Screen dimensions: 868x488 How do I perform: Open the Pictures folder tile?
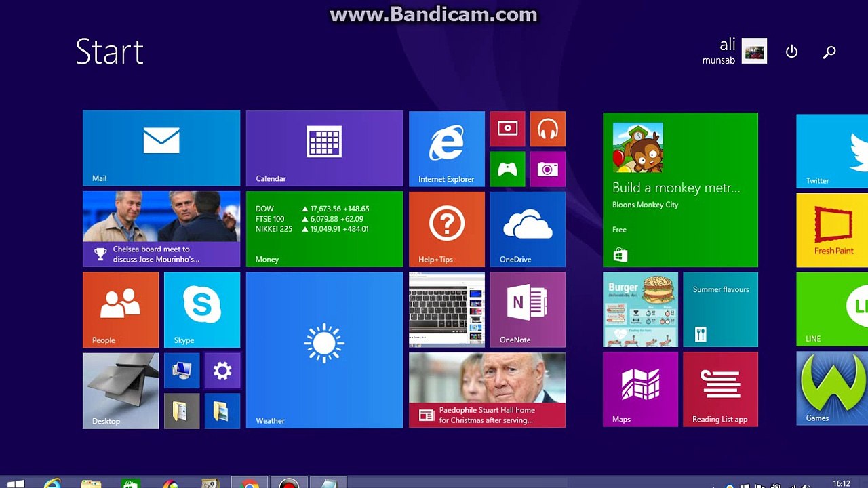(222, 411)
